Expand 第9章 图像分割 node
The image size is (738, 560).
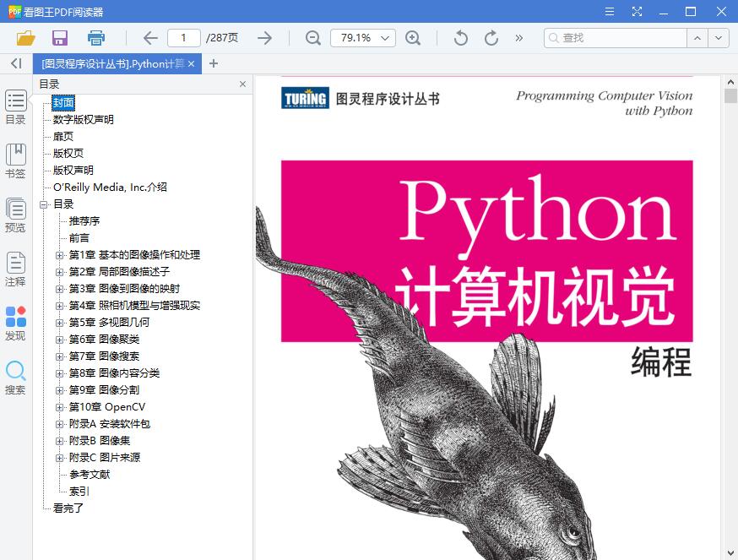(59, 390)
